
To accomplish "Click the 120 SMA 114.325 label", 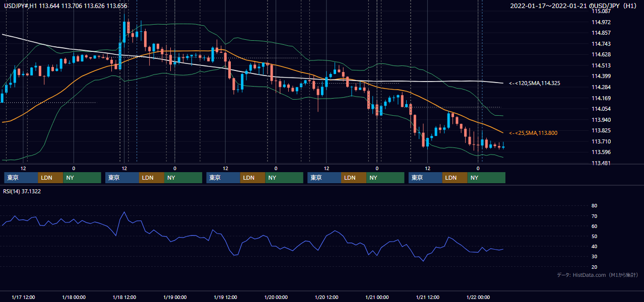I will click(x=534, y=83).
